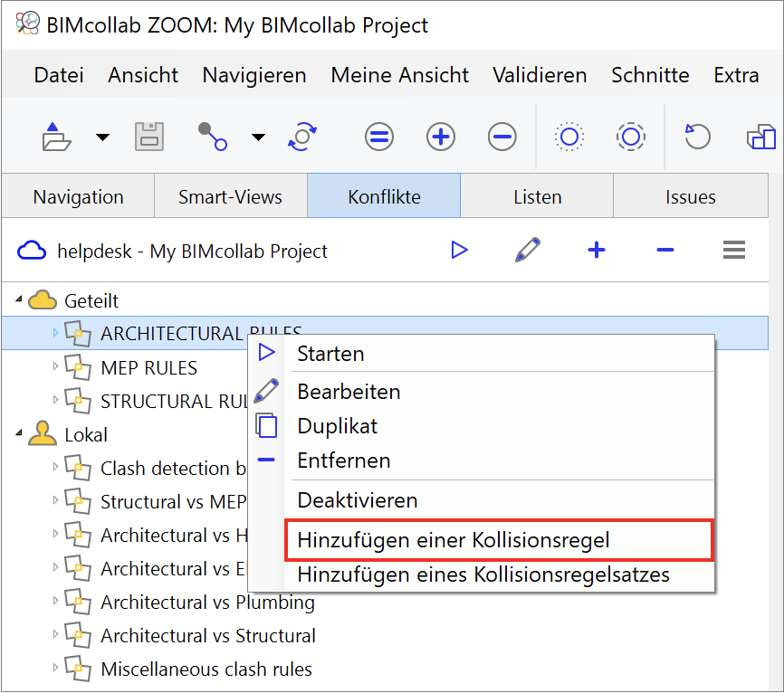Open the Datei menu
Screen dimensions: 784x693
click(x=59, y=75)
